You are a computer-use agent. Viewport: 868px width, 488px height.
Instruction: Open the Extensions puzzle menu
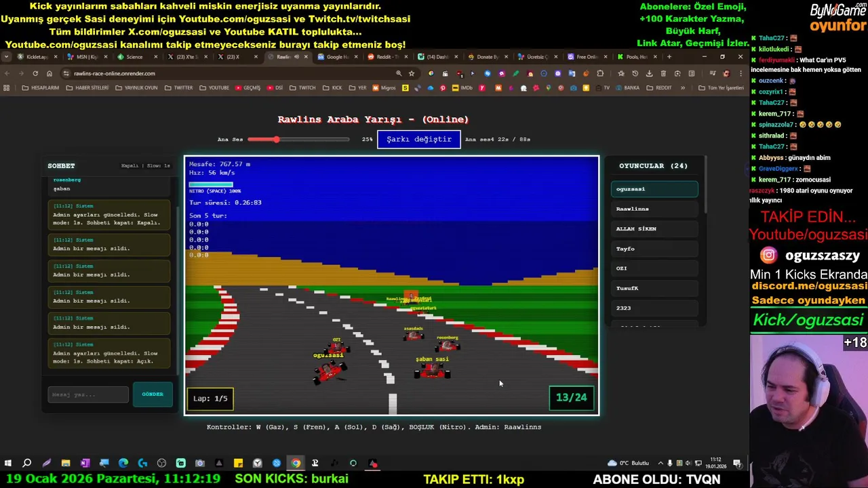pyautogui.click(x=600, y=73)
